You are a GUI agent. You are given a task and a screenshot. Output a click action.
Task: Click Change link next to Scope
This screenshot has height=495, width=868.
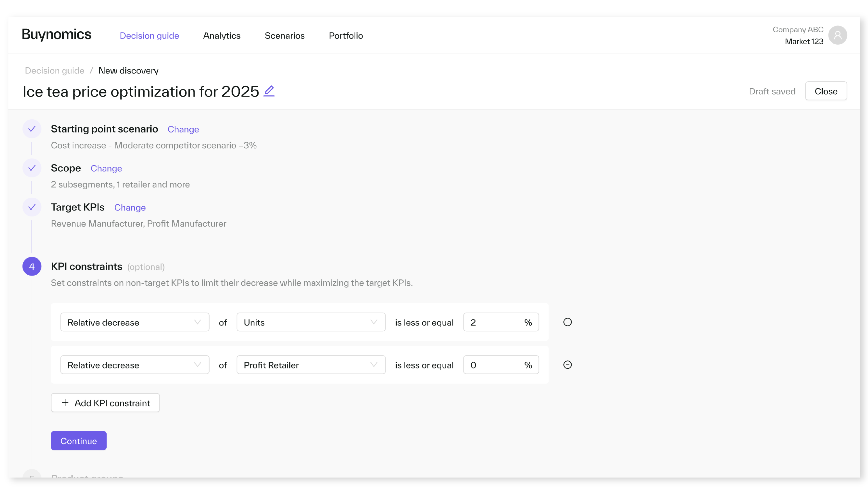click(106, 168)
